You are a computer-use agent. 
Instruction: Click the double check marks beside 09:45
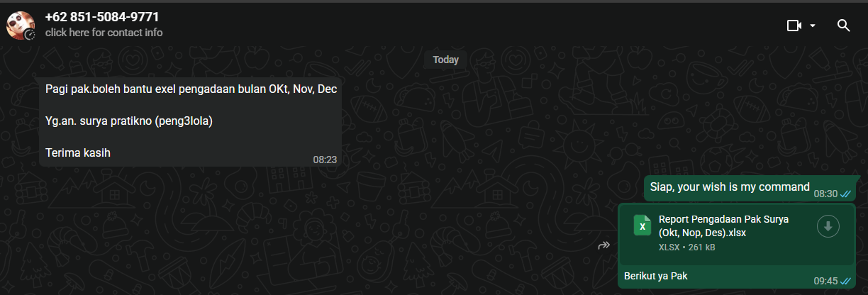[845, 281]
